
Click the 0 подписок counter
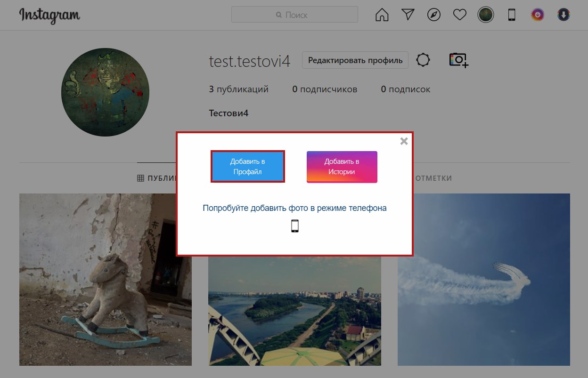click(x=406, y=89)
